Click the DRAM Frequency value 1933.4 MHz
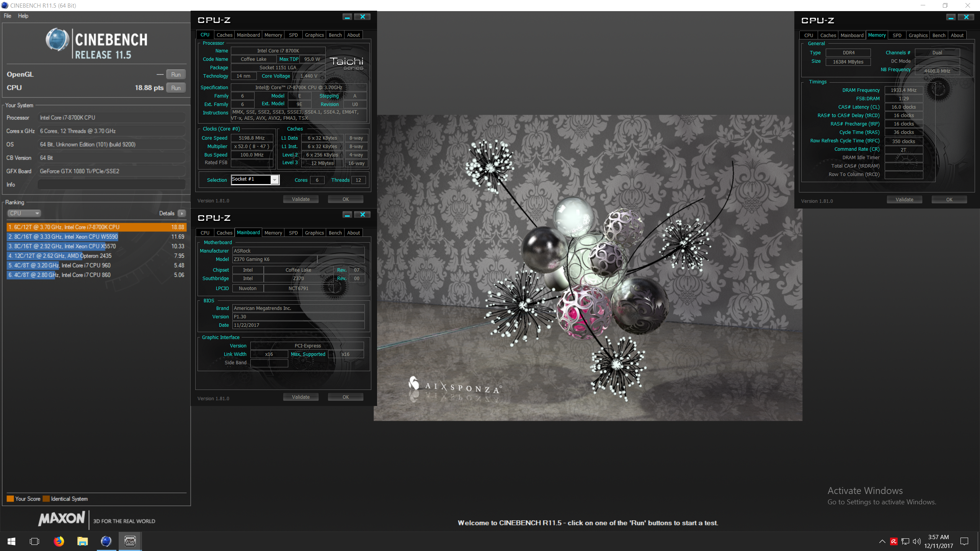 coord(904,90)
